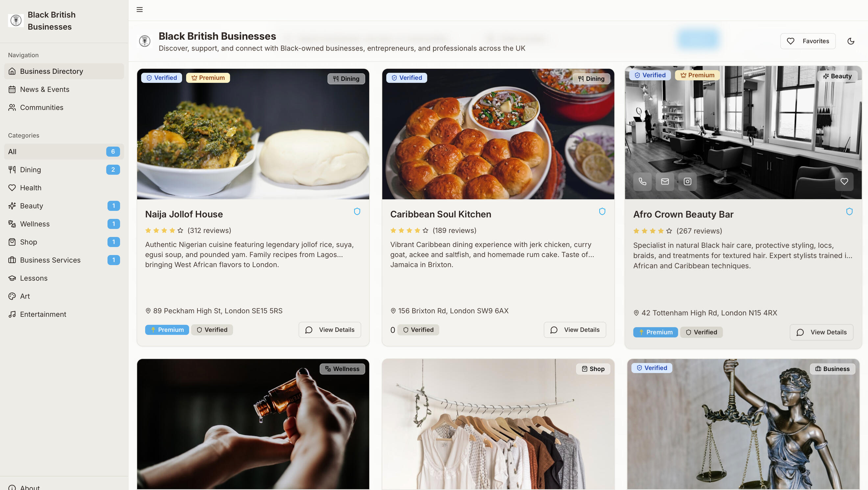Click the phone icon on Afro Crown card
The height and width of the screenshot is (490, 868).
click(x=642, y=181)
